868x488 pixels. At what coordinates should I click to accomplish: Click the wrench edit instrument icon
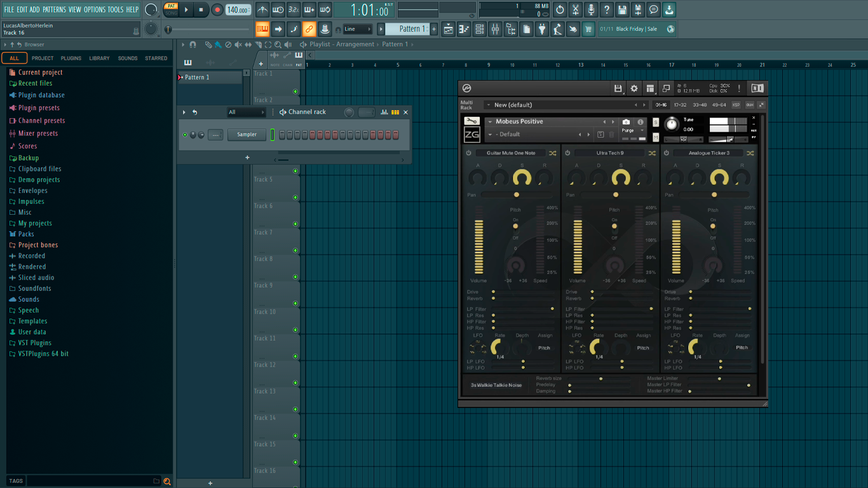click(x=471, y=121)
